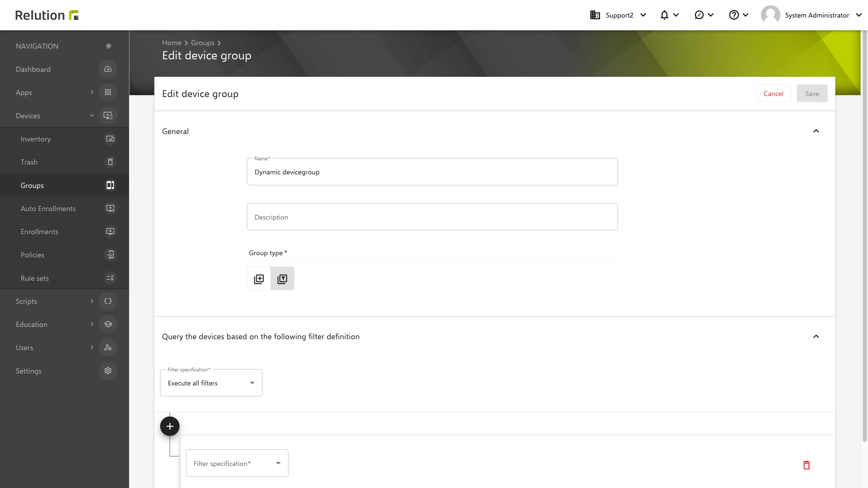Image resolution: width=868 pixels, height=488 pixels.
Task: Expand the Devices submenu chevron
Action: pos(92,115)
